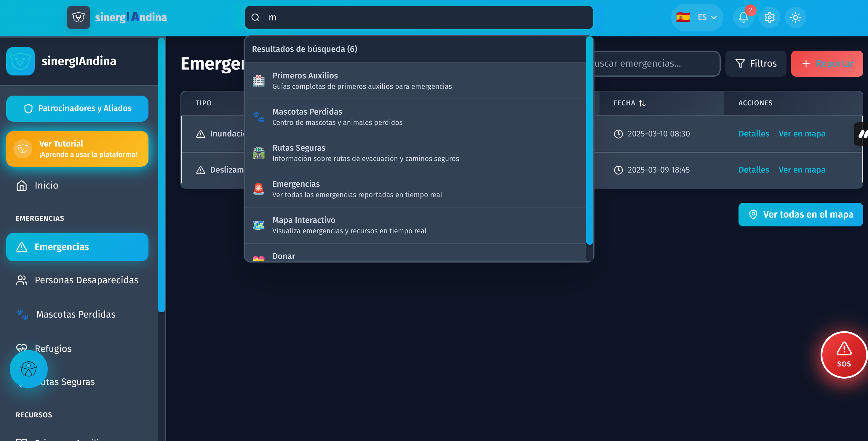
Task: Click the jaguar logo in the header
Action: point(79,17)
